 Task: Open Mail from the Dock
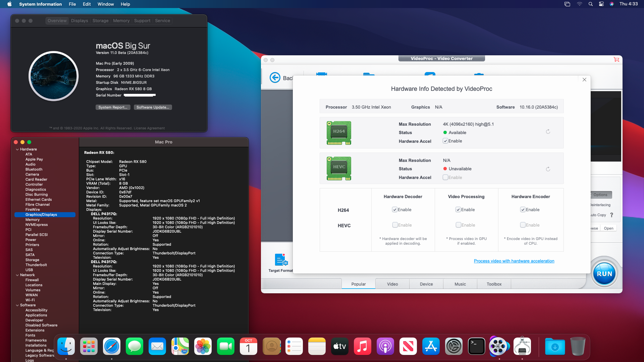pos(157,346)
